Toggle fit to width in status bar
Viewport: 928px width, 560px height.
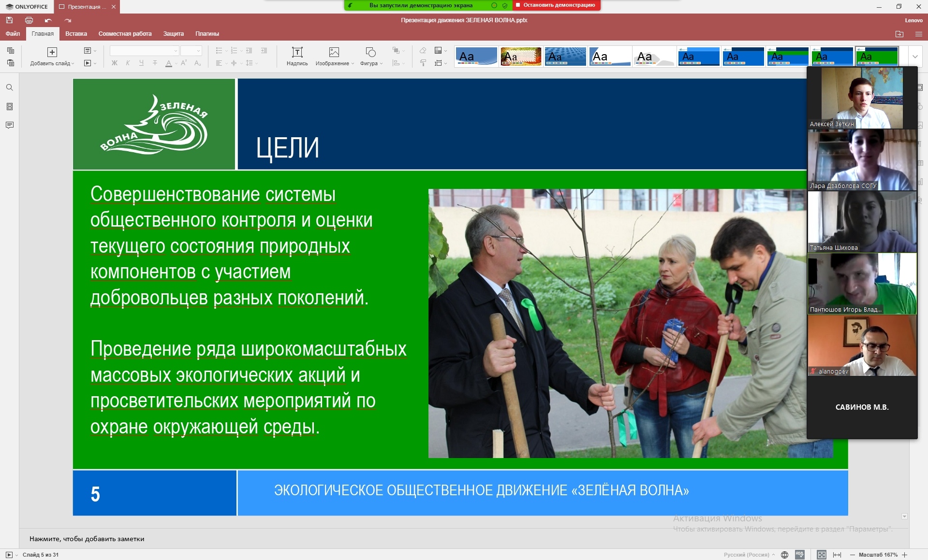pos(837,555)
